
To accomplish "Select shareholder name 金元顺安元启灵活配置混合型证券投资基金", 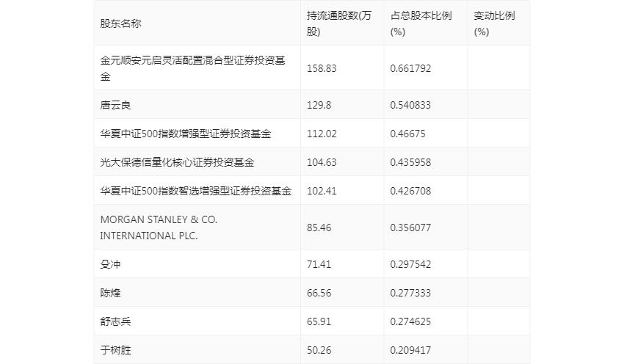I will click(192, 68).
